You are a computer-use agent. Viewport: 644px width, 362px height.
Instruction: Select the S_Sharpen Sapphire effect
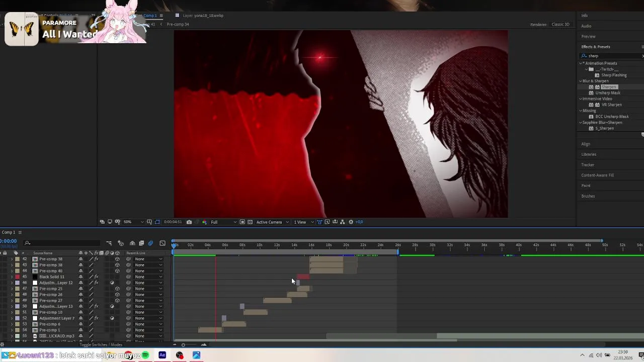(604, 129)
